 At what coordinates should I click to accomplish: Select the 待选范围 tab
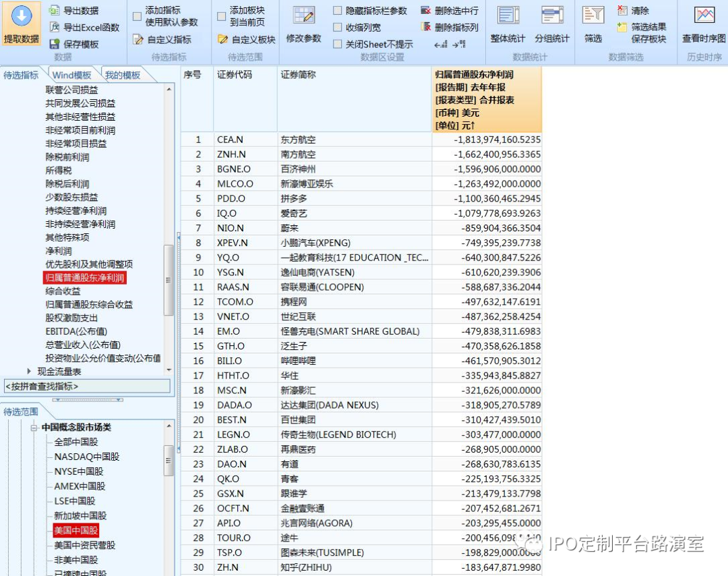pos(21,411)
